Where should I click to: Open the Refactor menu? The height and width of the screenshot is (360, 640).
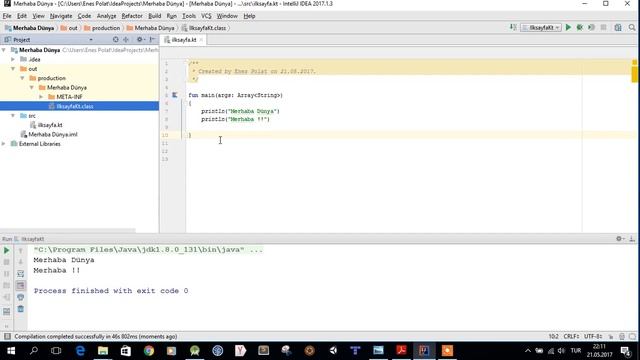point(132,16)
